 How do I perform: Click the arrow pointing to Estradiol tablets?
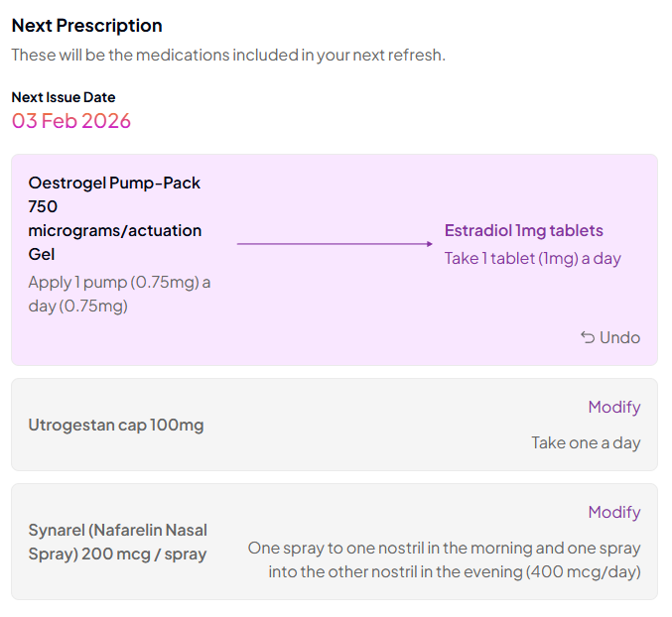coord(337,243)
